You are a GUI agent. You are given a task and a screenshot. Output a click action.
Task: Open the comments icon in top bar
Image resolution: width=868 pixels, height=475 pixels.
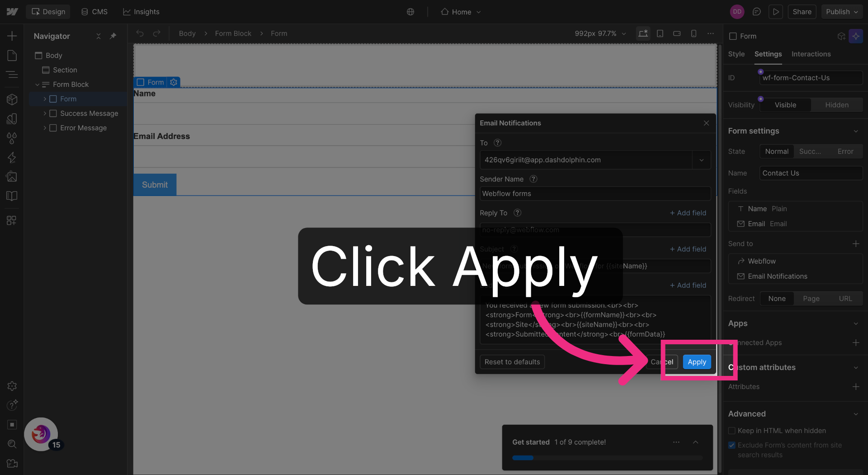click(756, 12)
